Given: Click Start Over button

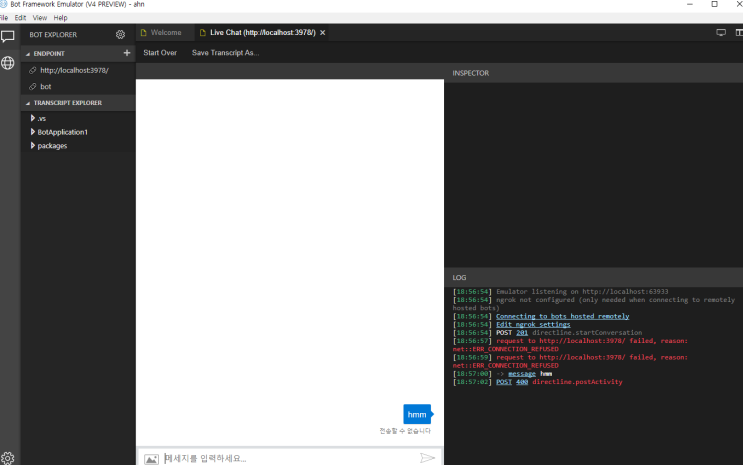Looking at the screenshot, I should 160,53.
